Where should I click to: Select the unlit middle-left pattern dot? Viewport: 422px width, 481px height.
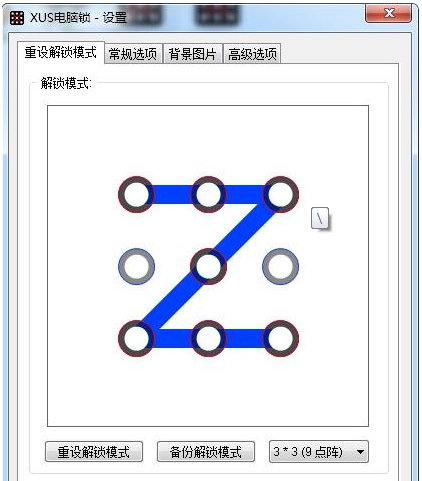click(x=136, y=266)
